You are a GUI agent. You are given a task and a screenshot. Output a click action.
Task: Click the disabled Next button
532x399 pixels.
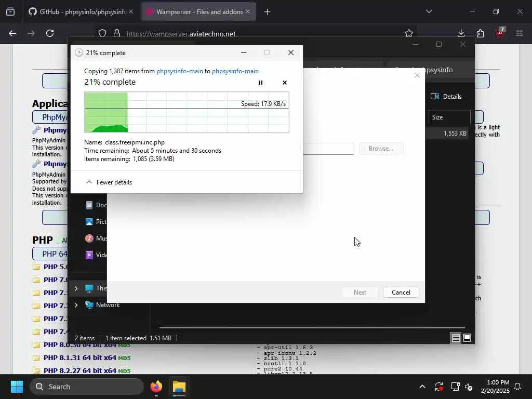pyautogui.click(x=360, y=292)
